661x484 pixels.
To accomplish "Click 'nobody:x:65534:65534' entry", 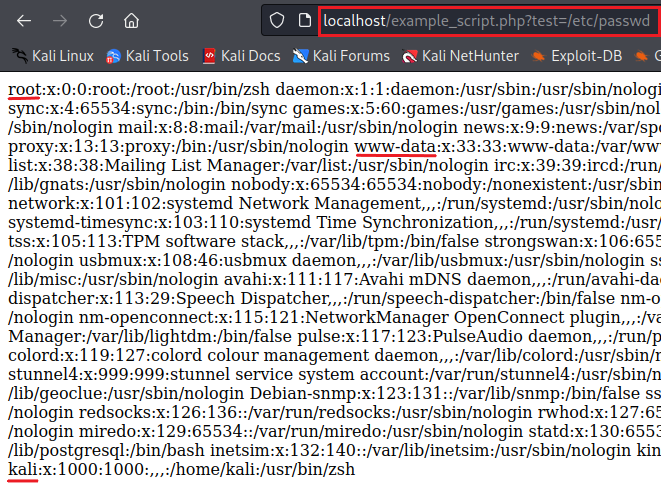I will click(324, 184).
